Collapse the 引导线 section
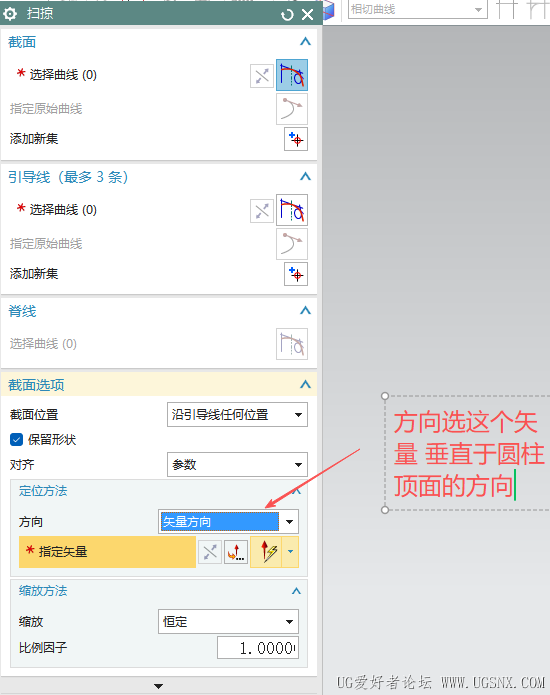This screenshot has height=695, width=550. point(305,176)
